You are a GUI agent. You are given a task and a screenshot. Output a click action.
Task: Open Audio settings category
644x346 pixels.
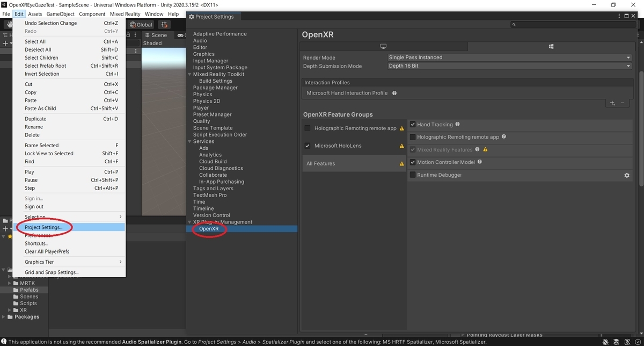pos(200,40)
